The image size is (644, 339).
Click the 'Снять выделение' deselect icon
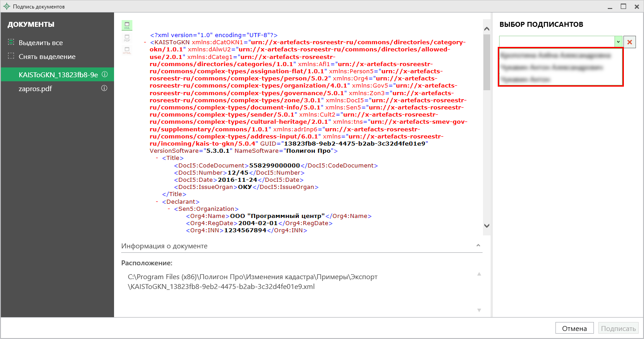(x=11, y=56)
